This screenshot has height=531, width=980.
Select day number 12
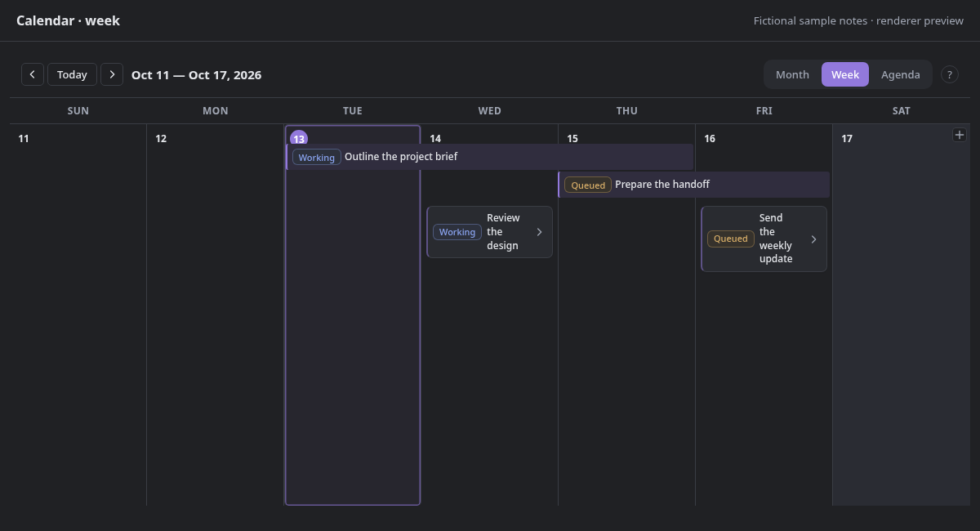pyautogui.click(x=161, y=139)
